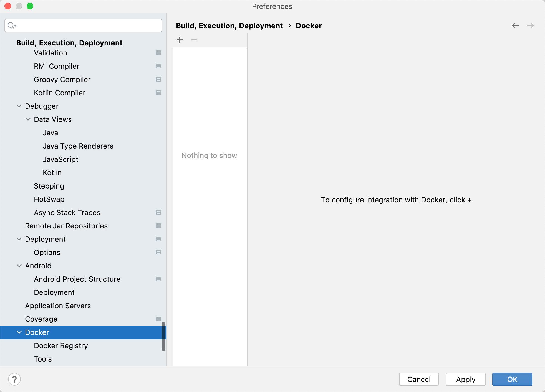Collapse the Data Views subtree
This screenshot has width=545, height=392.
tap(28, 119)
